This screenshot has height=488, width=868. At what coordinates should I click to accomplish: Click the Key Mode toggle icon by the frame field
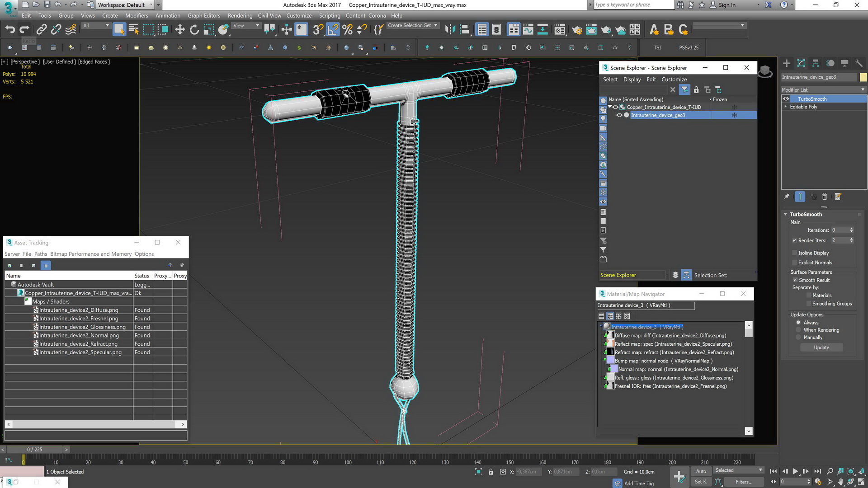(774, 482)
